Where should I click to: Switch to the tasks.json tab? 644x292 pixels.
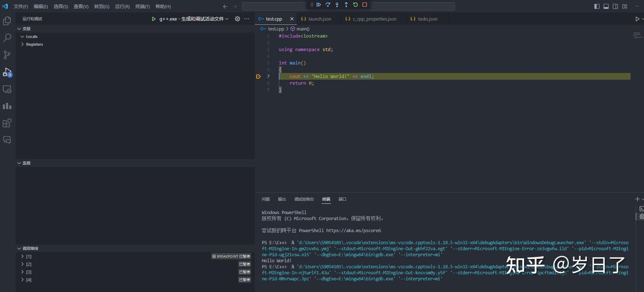pyautogui.click(x=427, y=19)
